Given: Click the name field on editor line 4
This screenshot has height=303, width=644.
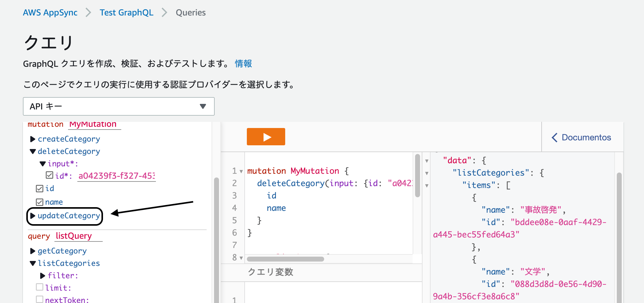Looking at the screenshot, I should coord(276,208).
